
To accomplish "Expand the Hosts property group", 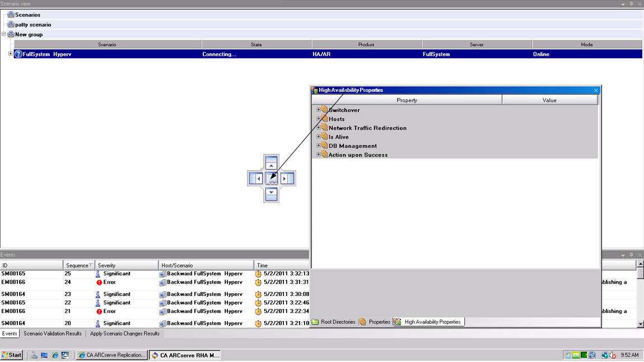I will click(318, 119).
